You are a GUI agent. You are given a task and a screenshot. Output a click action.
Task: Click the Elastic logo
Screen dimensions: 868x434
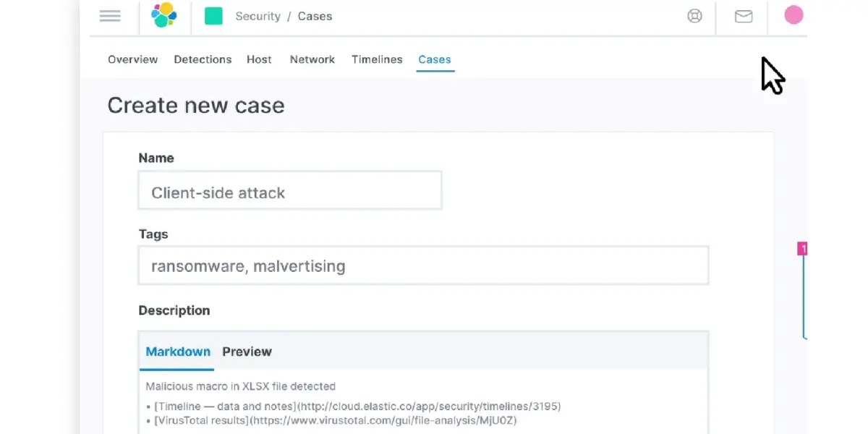click(x=163, y=15)
